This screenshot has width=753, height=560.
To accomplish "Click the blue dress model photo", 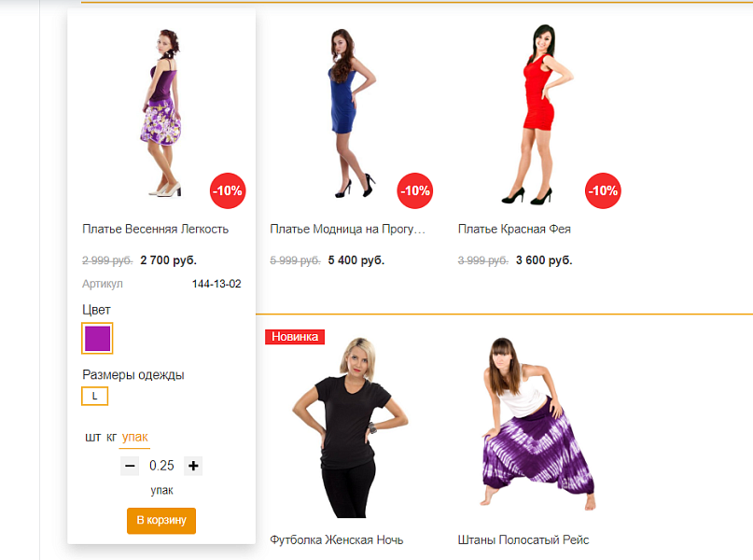I will (x=351, y=113).
